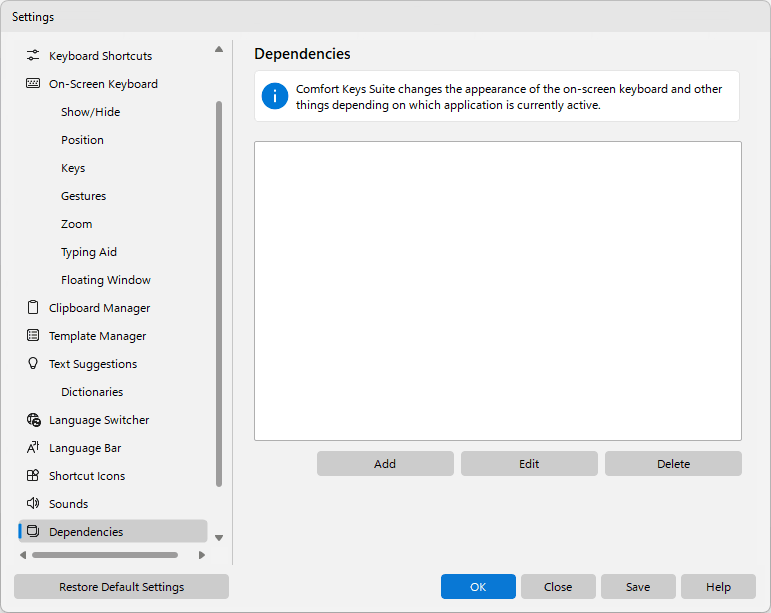Click the horizontal scroll right arrow
The width and height of the screenshot is (771, 613).
point(202,555)
